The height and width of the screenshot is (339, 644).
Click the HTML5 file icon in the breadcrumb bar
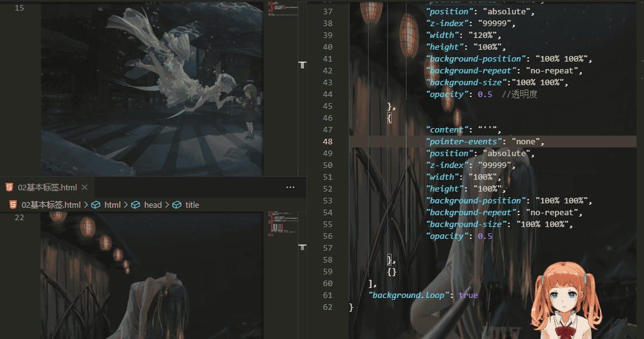(x=13, y=205)
